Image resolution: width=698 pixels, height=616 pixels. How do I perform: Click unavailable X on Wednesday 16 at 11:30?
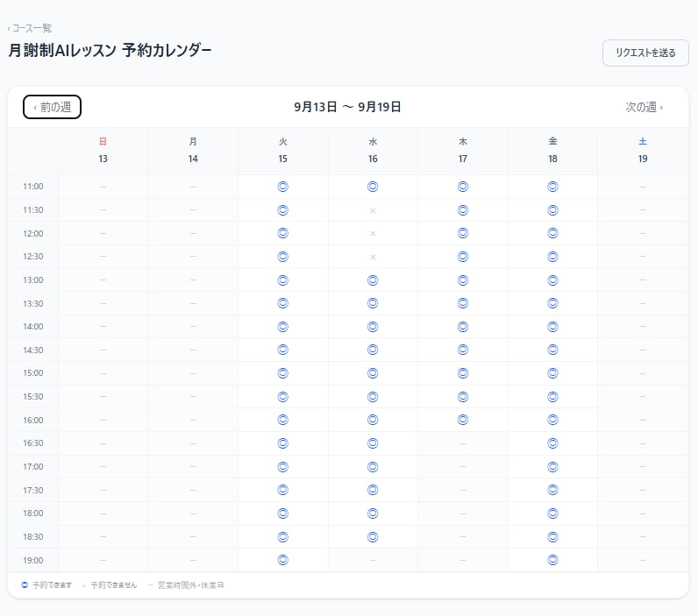(x=373, y=210)
